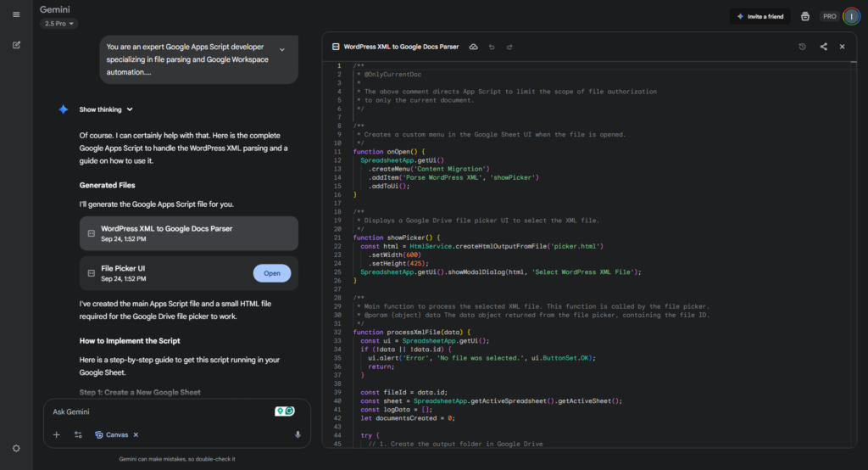868x470 pixels.
Task: Remove the Canvas chip with X
Action: coord(136,434)
